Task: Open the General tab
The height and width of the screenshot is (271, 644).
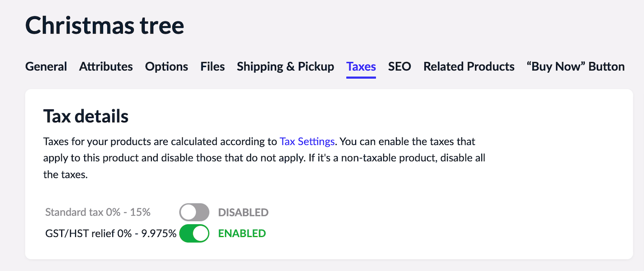Action: (x=46, y=67)
